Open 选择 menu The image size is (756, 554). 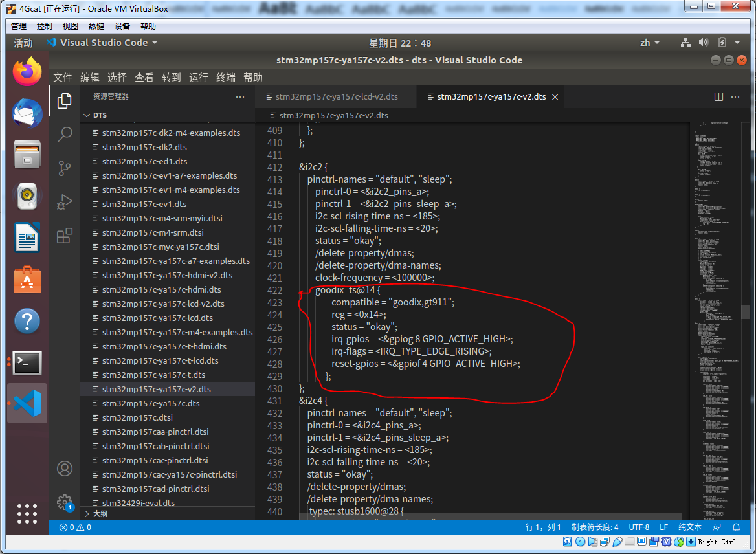[117, 78]
